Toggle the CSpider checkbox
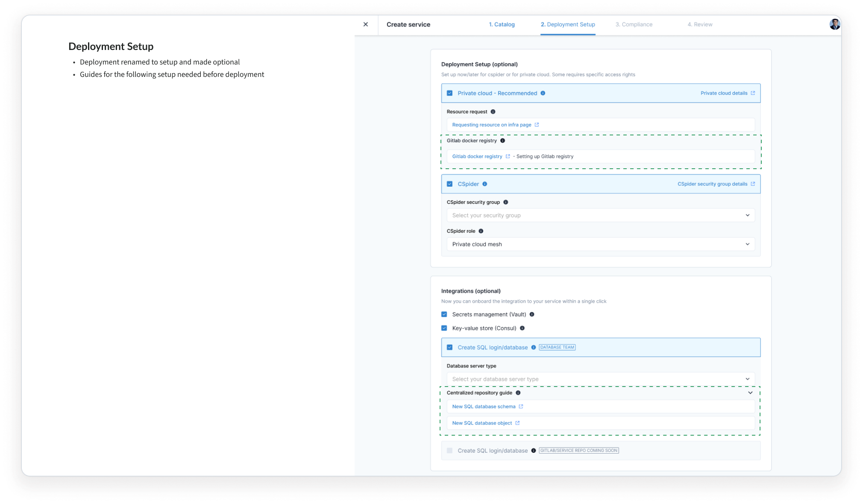This screenshot has width=863, height=504. pos(449,184)
